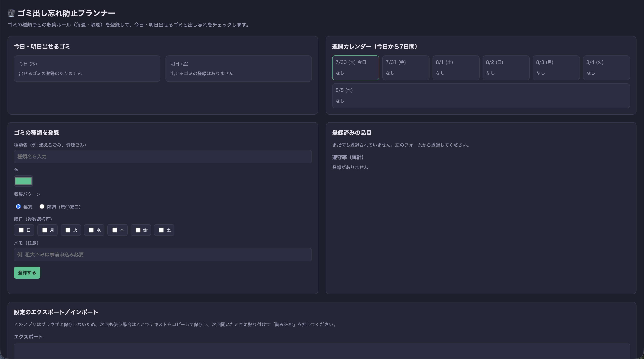Click the 種類名（例: 燃えるごみ、資源ごみ）label
The width and height of the screenshot is (644, 359).
pyautogui.click(x=50, y=145)
